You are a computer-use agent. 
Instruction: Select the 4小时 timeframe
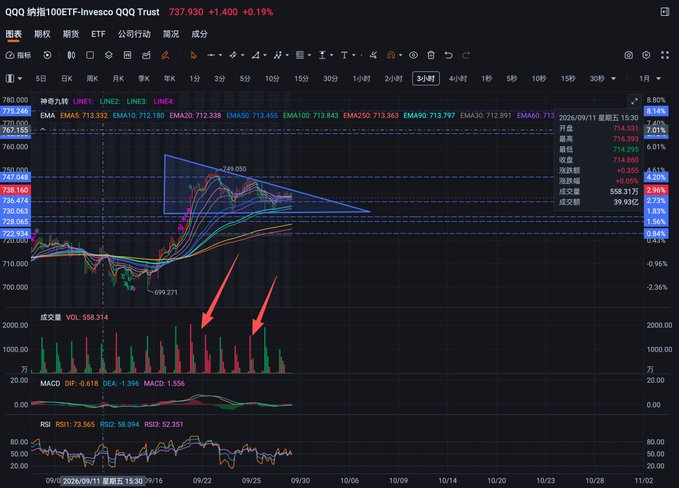(458, 78)
